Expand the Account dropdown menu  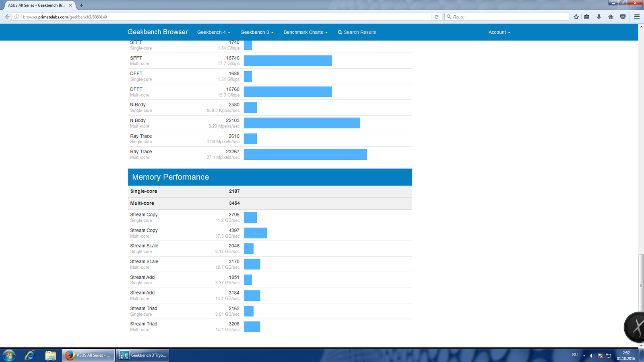(x=499, y=32)
